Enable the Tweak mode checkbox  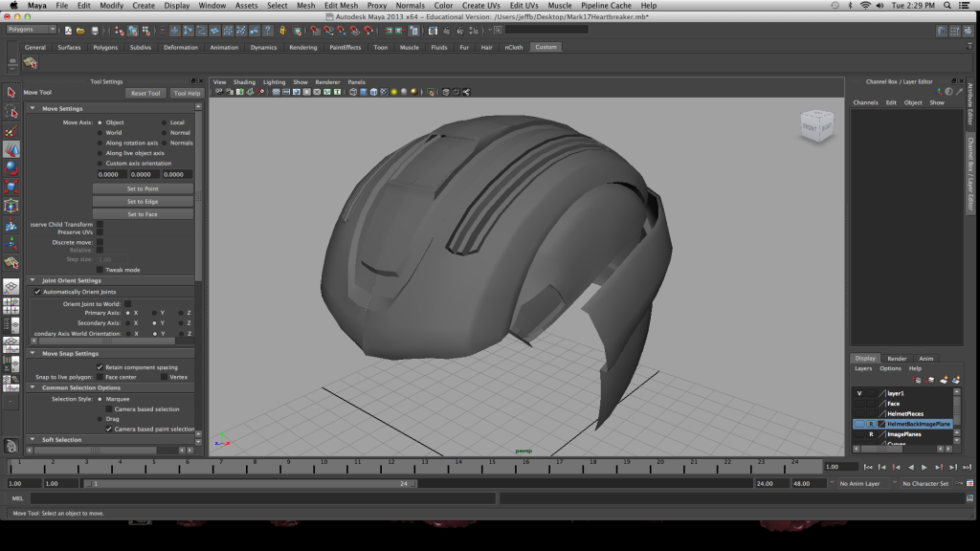pos(100,270)
